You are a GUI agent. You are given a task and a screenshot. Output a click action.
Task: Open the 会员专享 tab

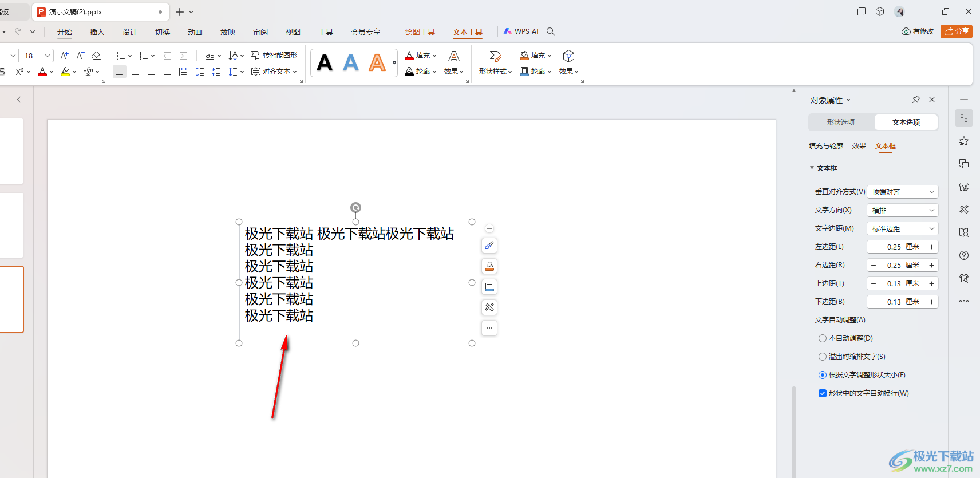coord(366,32)
